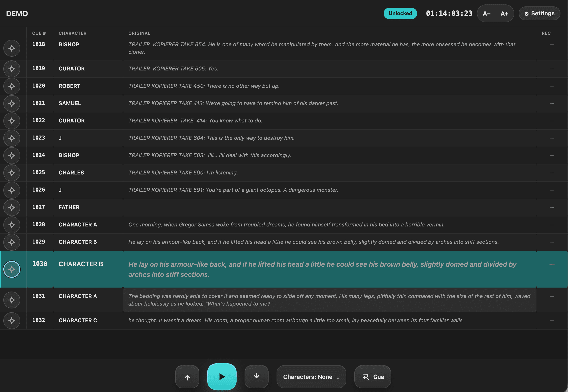Click the highlighted cue 1030 original text
Viewport: 568px width, 392px height.
(322, 269)
